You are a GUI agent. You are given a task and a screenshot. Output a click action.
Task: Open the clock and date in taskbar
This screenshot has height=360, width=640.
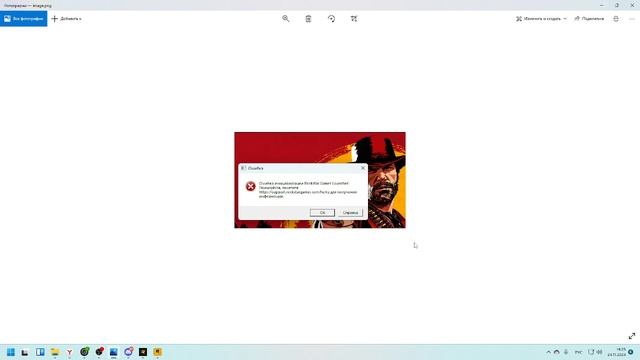pyautogui.click(x=617, y=352)
